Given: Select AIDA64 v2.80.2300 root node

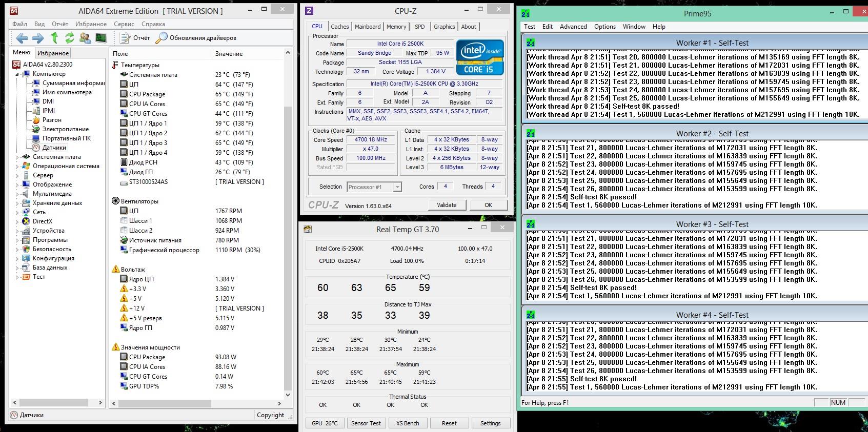Looking at the screenshot, I should click(x=43, y=65).
